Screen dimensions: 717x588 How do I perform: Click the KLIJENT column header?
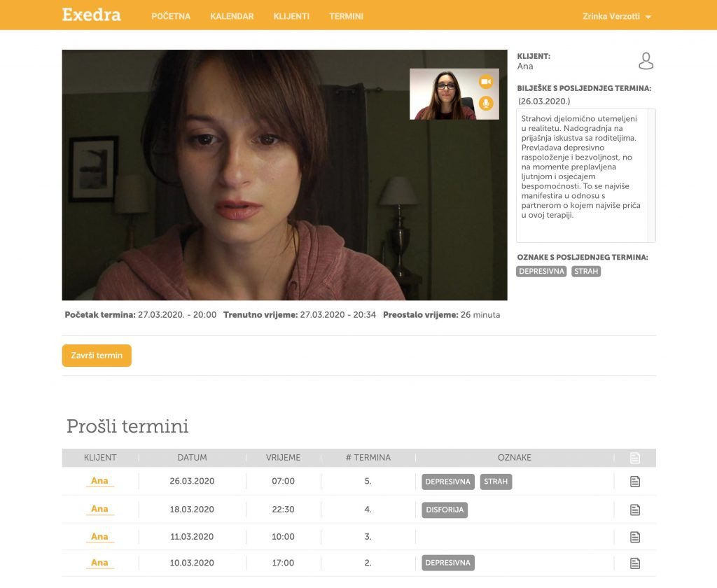tap(100, 458)
